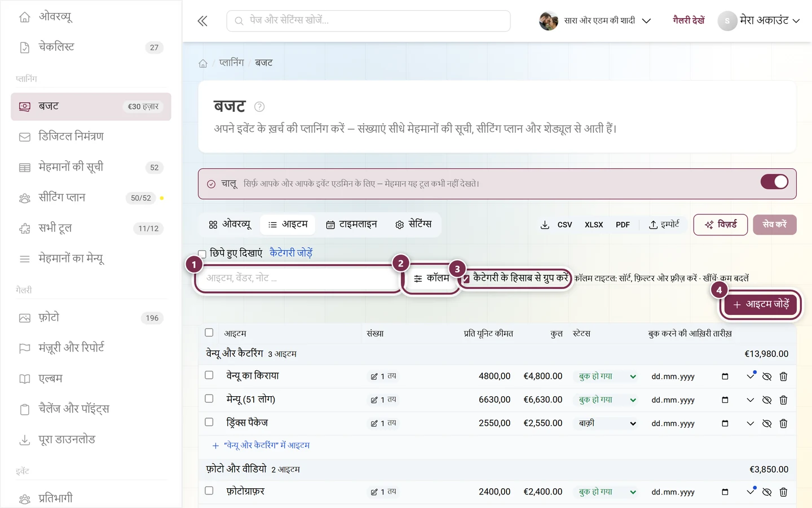
Task: Delete the वेन्यू का किराया row with its trash icon
Action: (x=783, y=376)
